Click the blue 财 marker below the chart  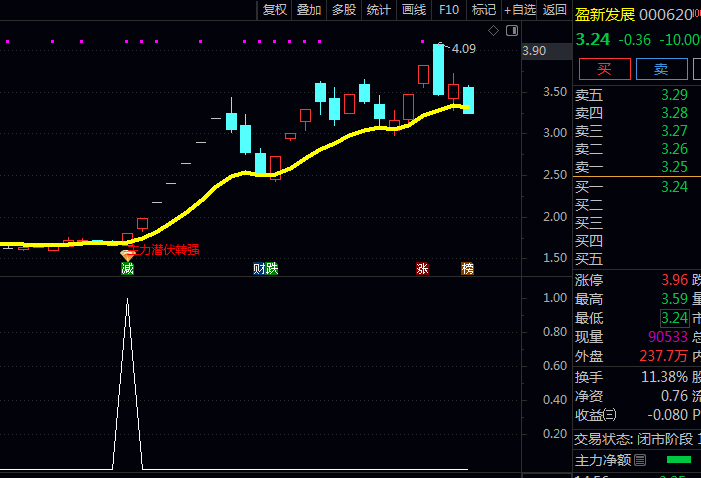pos(259,268)
